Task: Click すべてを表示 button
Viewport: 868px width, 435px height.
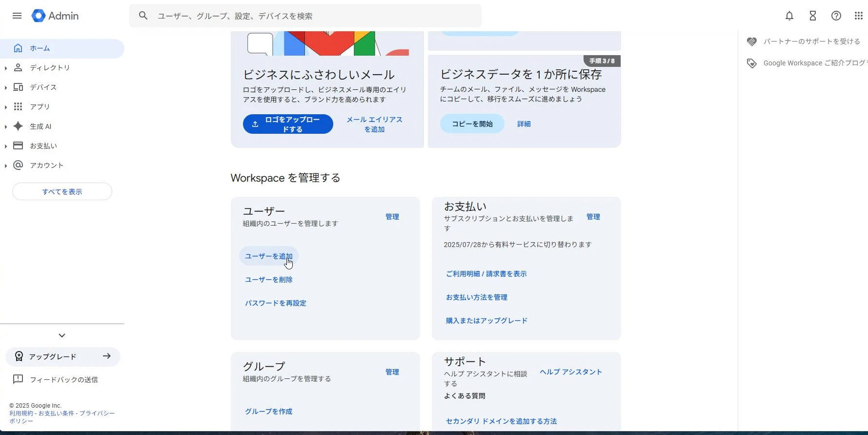Action: 62,191
